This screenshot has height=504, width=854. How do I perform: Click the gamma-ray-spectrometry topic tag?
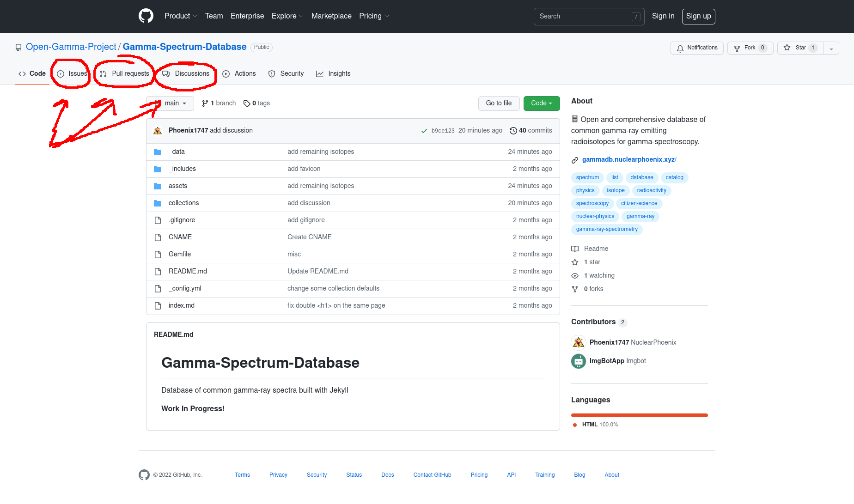607,230
